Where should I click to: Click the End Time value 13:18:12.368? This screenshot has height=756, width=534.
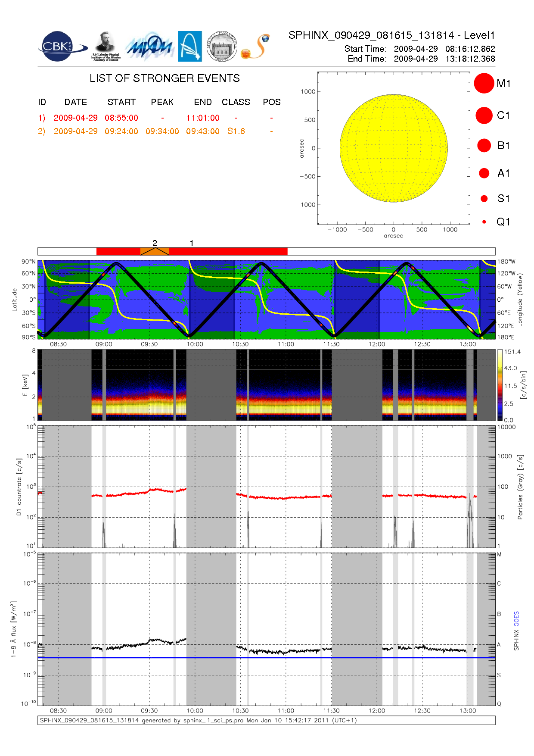click(470, 59)
